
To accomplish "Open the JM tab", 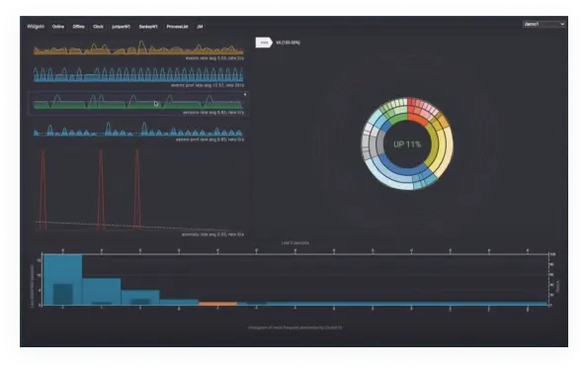I will click(x=200, y=27).
